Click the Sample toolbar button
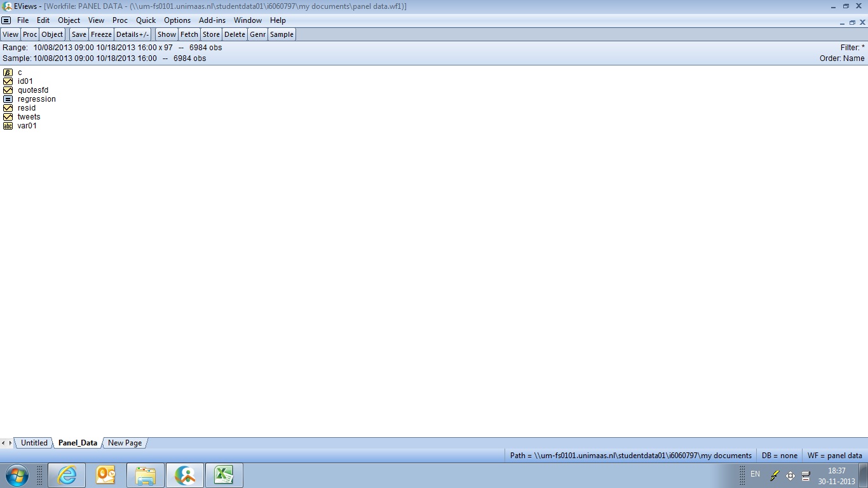Viewport: 868px width, 488px height. (281, 34)
